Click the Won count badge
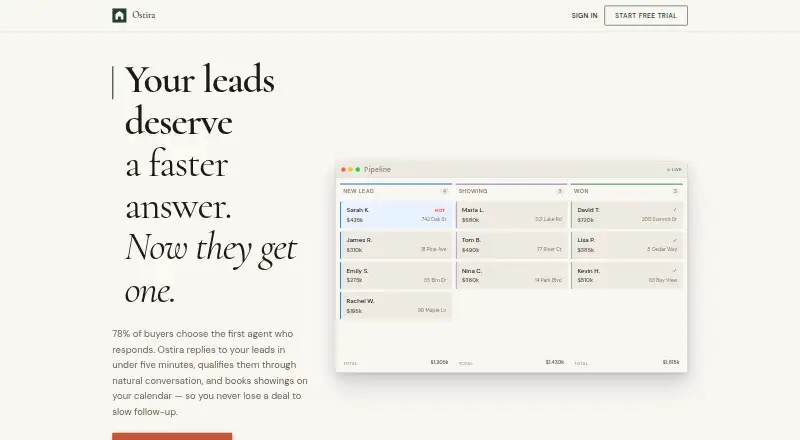Screen dimensions: 800x440 [675, 191]
